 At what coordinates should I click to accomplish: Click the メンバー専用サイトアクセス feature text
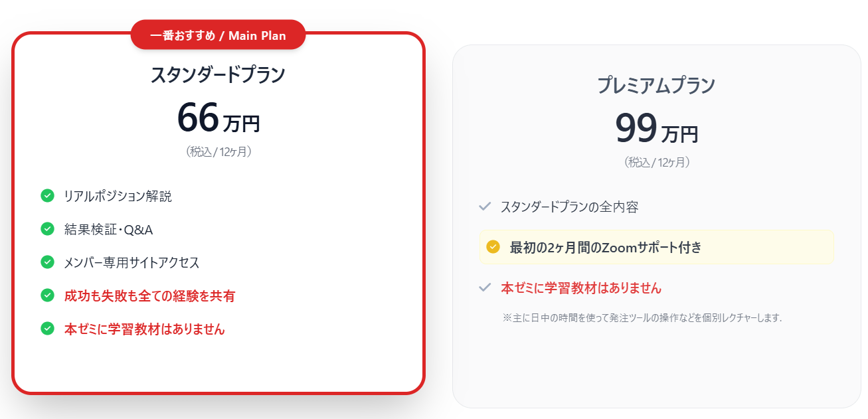tap(131, 262)
